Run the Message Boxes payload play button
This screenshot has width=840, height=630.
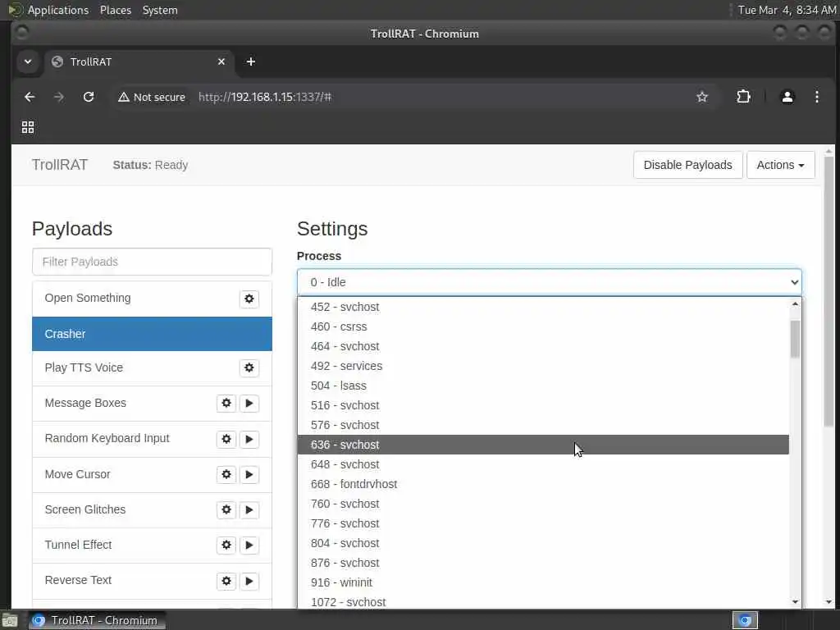[249, 403]
